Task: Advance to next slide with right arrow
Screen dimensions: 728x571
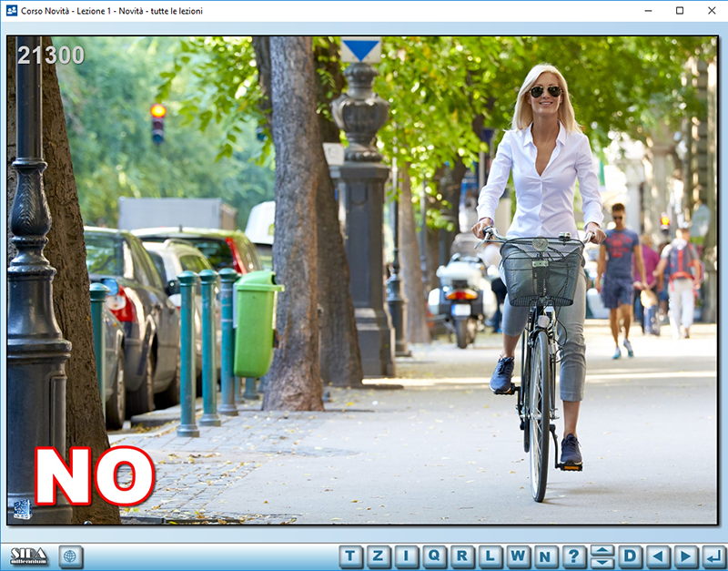Action: tap(686, 556)
